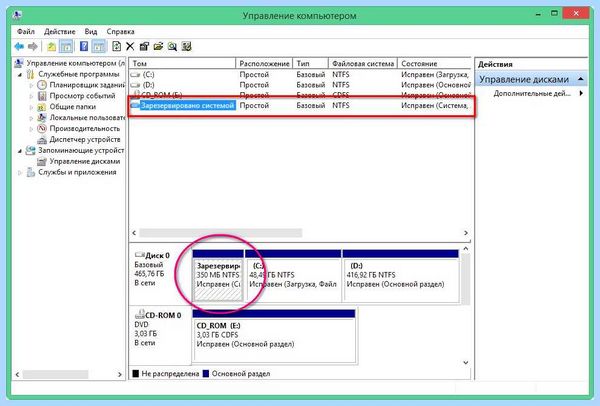Select Службы и приложения in the tree

click(77, 172)
